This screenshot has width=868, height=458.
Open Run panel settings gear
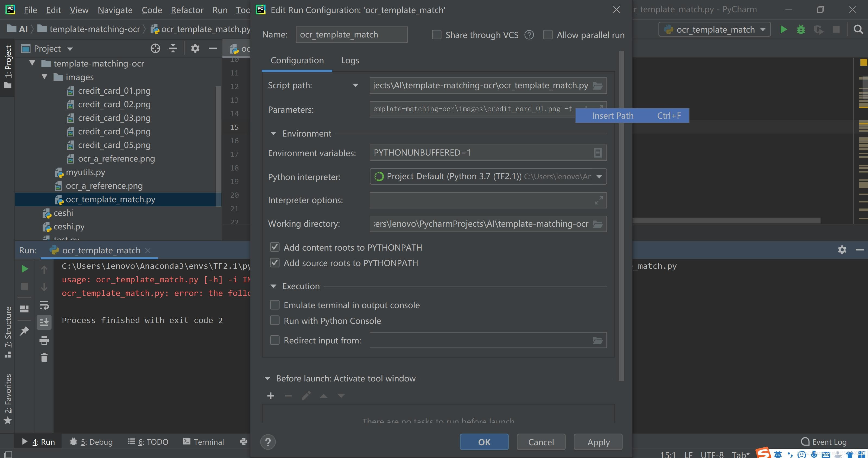point(842,249)
